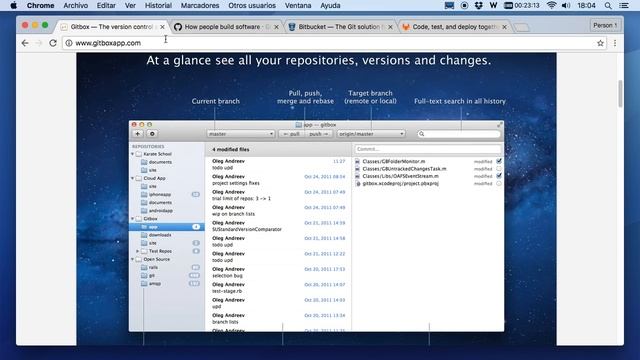Select the "test-stage.rb" commit
Viewport: 640px width, 360px height.
[278, 288]
